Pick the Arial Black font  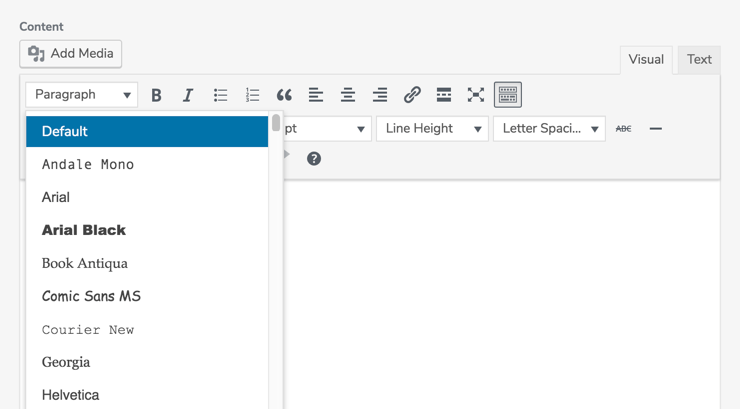(147, 230)
